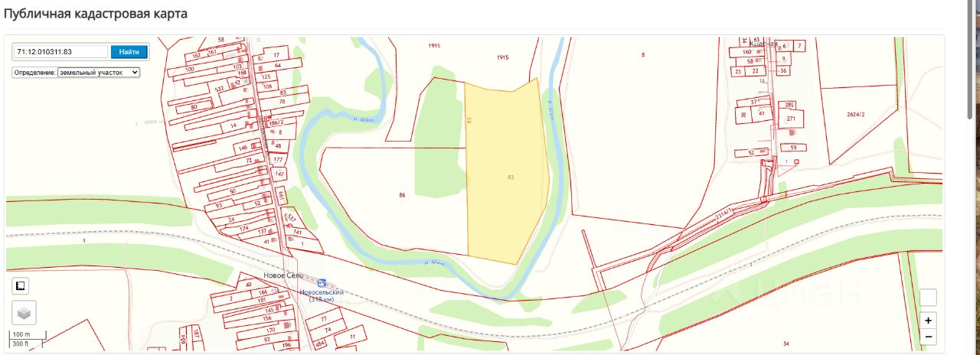
Task: Click the Новосельский railway station icon
Action: pos(322,284)
